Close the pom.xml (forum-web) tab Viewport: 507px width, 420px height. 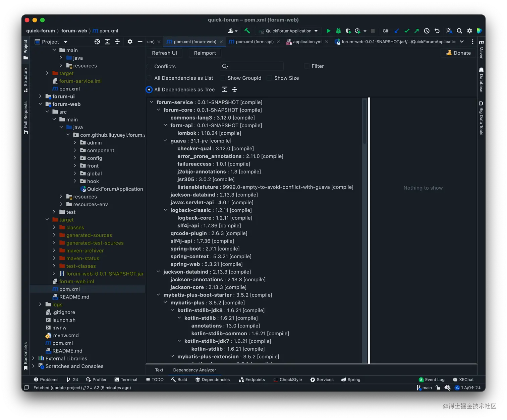tap(221, 42)
